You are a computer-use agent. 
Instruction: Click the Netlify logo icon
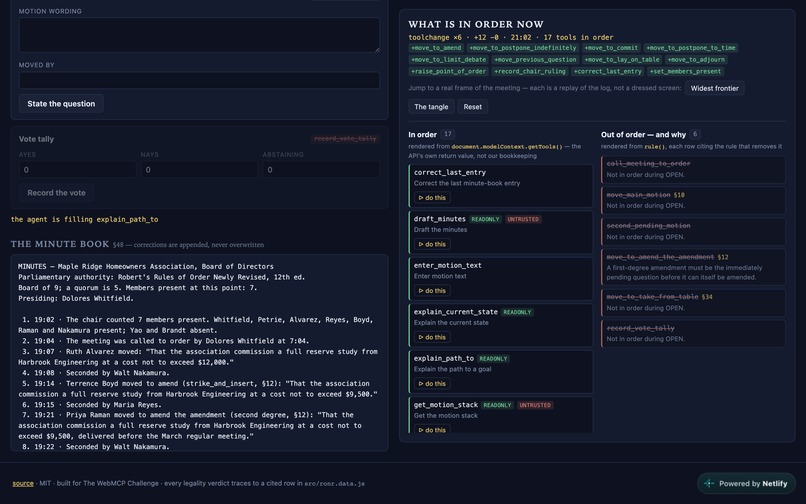click(709, 483)
